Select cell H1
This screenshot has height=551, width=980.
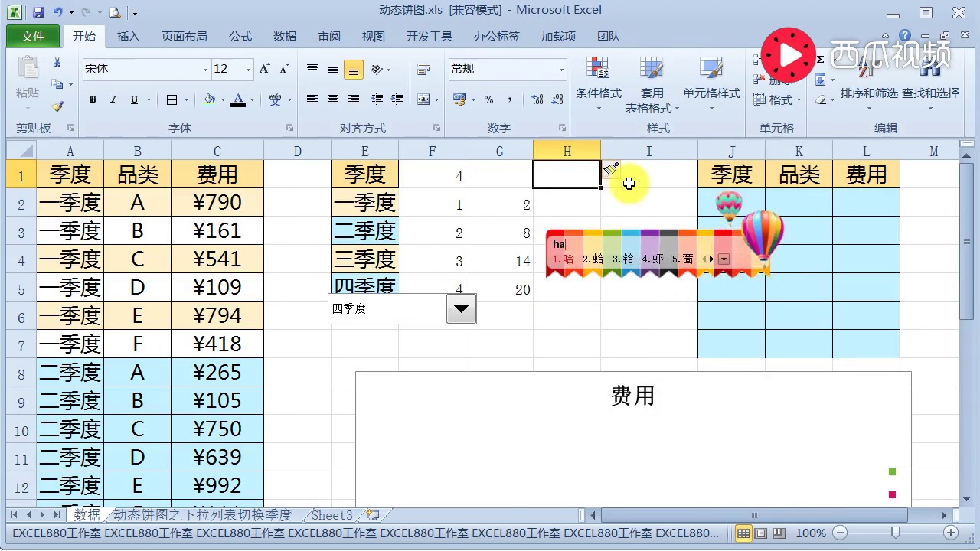[567, 174]
